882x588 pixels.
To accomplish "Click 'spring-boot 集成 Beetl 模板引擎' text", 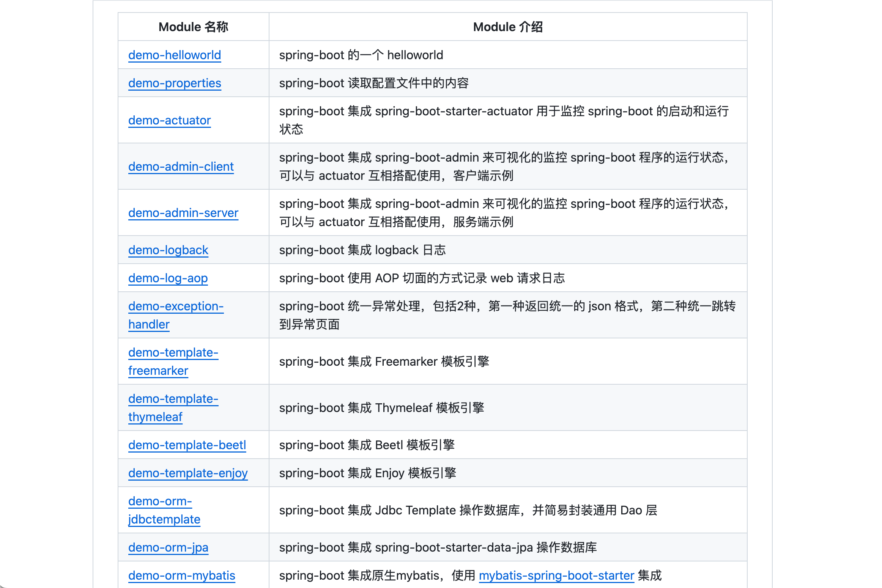I will 367,445.
